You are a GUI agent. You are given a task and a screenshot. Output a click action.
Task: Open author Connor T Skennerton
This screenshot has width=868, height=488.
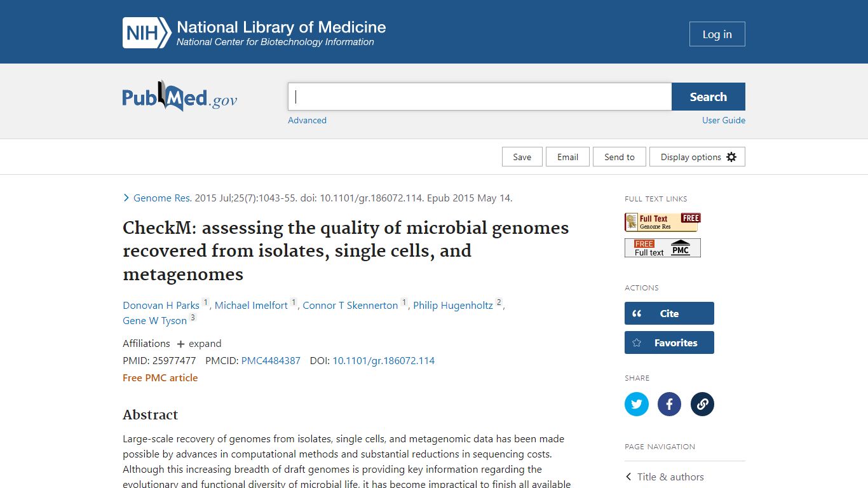tap(350, 306)
